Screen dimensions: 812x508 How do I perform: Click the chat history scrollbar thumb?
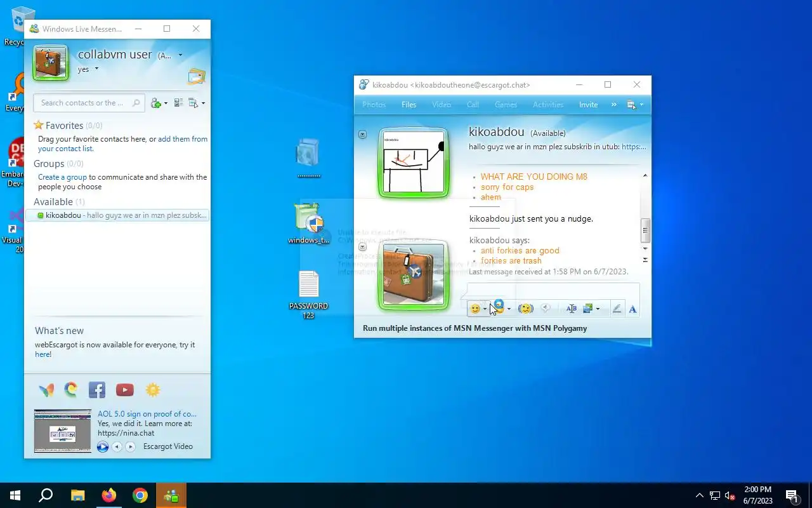[x=645, y=231]
